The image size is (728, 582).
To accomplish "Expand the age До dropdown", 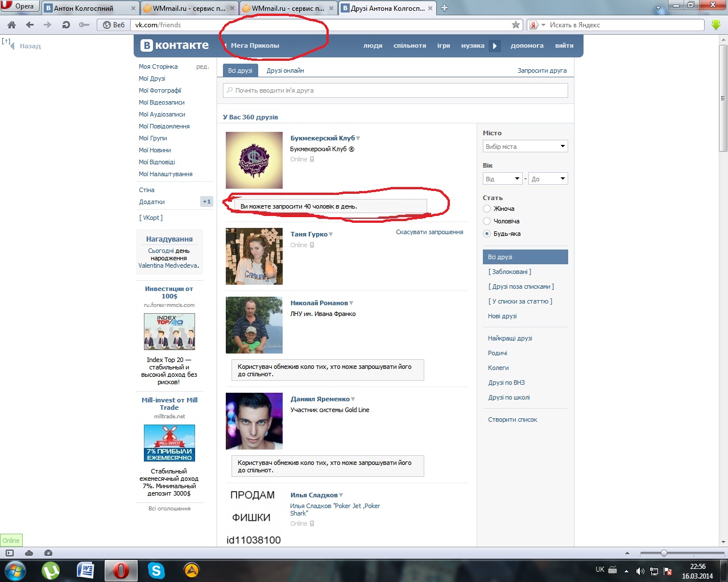I will click(548, 179).
